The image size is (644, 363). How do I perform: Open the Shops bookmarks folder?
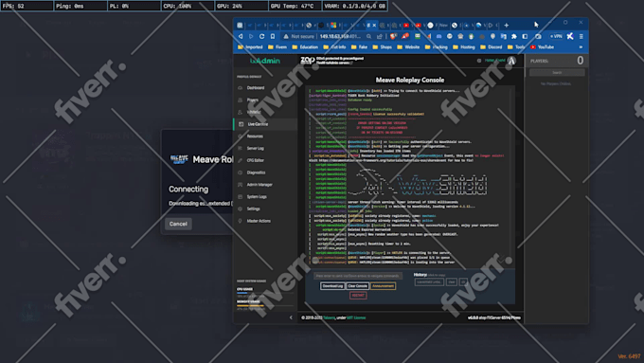coord(382,46)
